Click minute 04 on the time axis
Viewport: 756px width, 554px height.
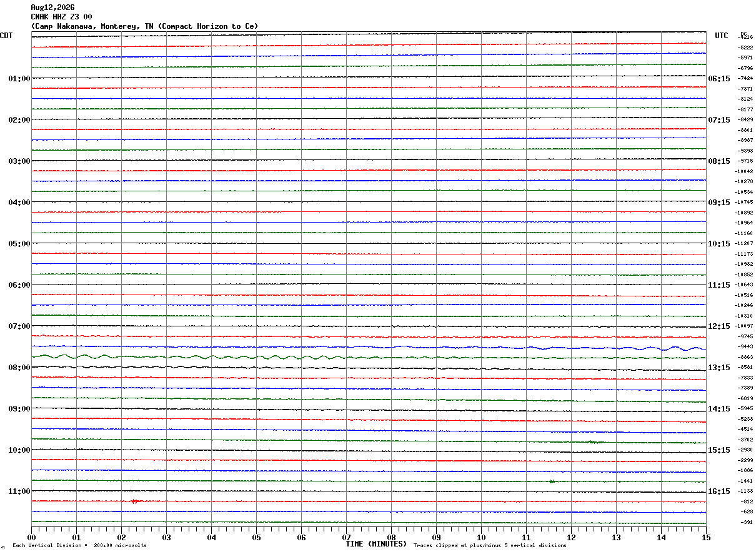[x=211, y=537]
